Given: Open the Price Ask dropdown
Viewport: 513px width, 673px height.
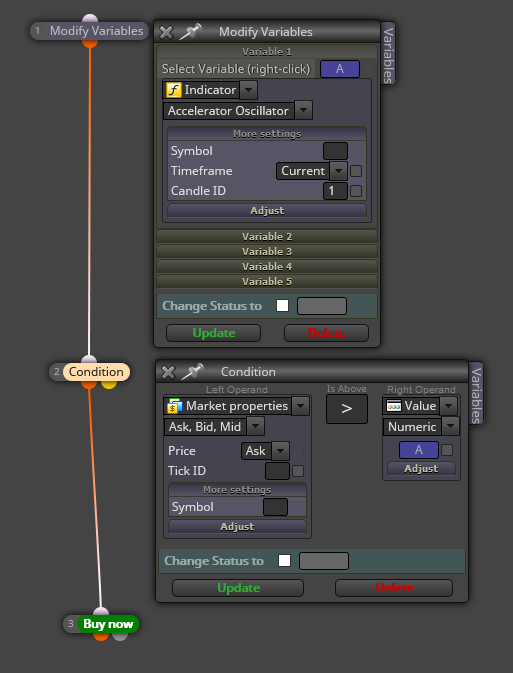Looking at the screenshot, I should tap(281, 451).
